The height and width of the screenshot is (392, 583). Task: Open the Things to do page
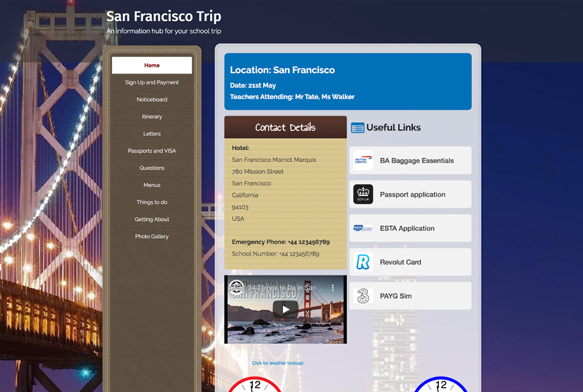click(x=152, y=202)
